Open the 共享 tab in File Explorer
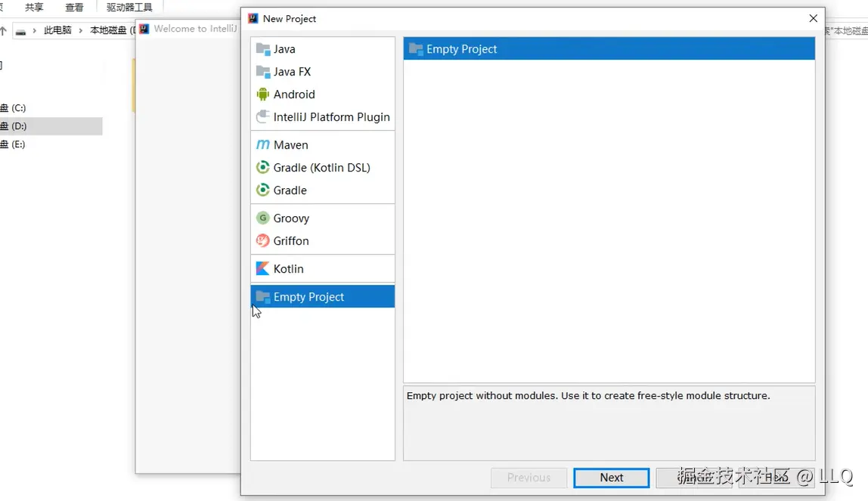Screen dimensions: 868x501 pos(34,8)
